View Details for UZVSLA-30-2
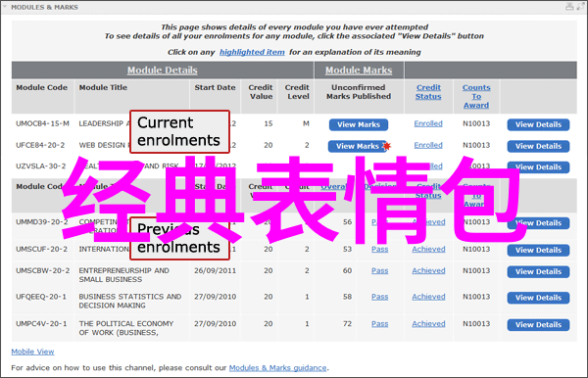This screenshot has height=378, width=588. click(x=538, y=167)
